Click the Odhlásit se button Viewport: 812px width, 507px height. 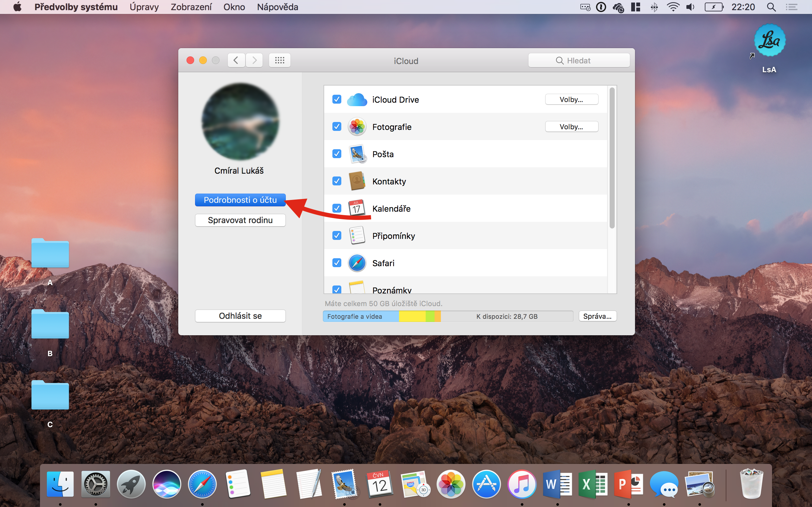pos(240,316)
